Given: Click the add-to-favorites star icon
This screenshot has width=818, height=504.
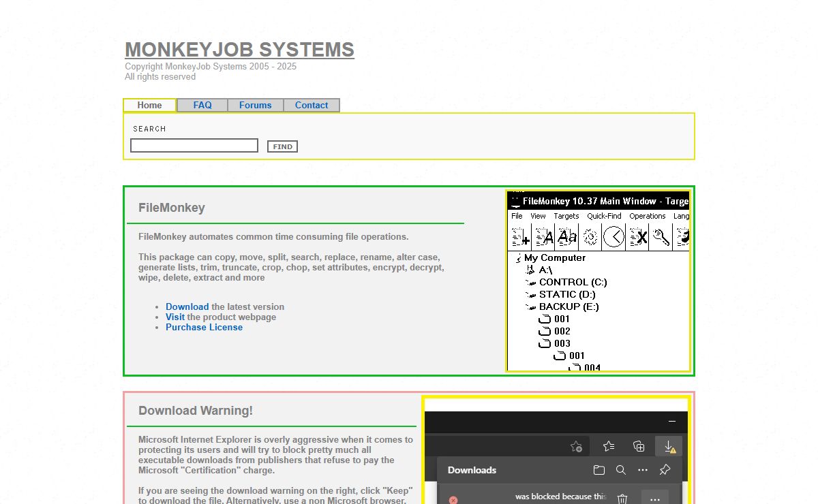Looking at the screenshot, I should coord(576,446).
